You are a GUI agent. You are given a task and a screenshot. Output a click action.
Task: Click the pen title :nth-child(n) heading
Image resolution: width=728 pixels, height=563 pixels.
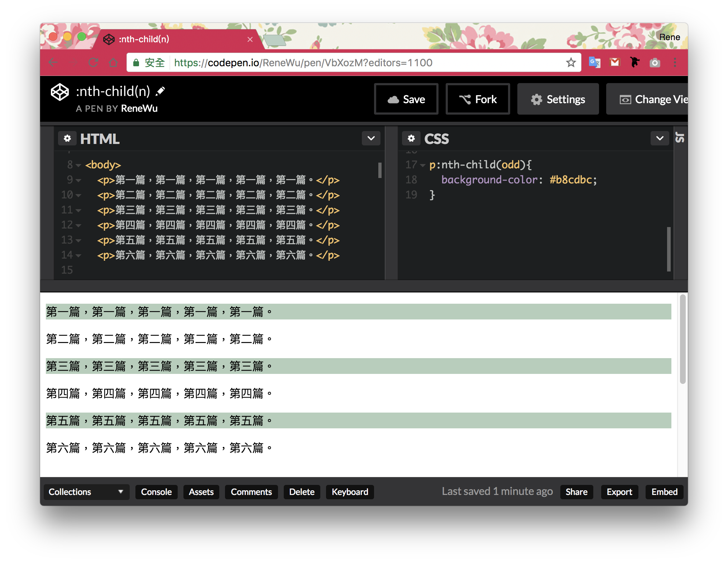(113, 91)
